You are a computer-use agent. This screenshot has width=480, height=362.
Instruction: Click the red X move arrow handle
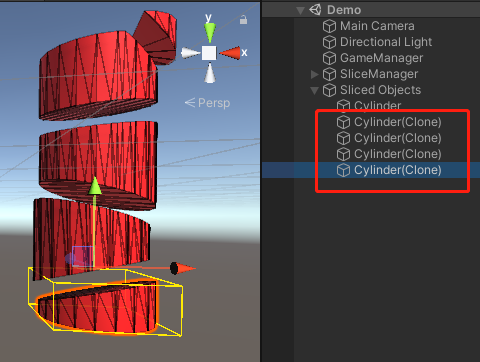point(183,268)
